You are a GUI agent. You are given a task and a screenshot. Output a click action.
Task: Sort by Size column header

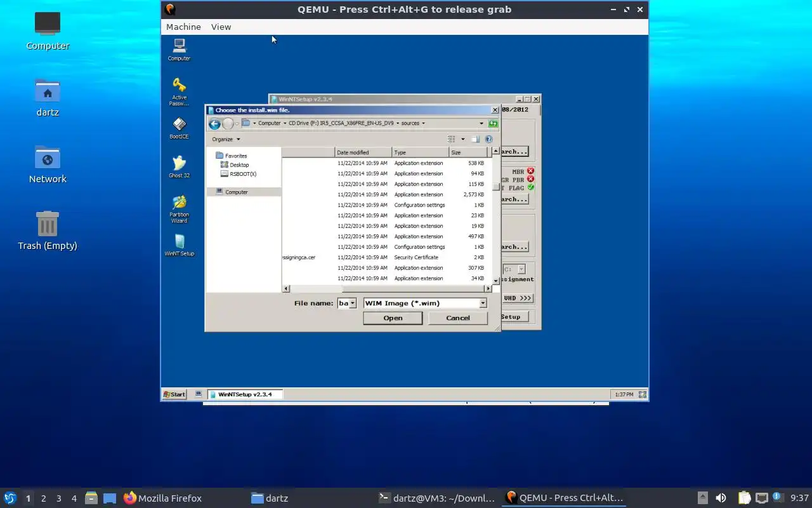[x=468, y=152]
